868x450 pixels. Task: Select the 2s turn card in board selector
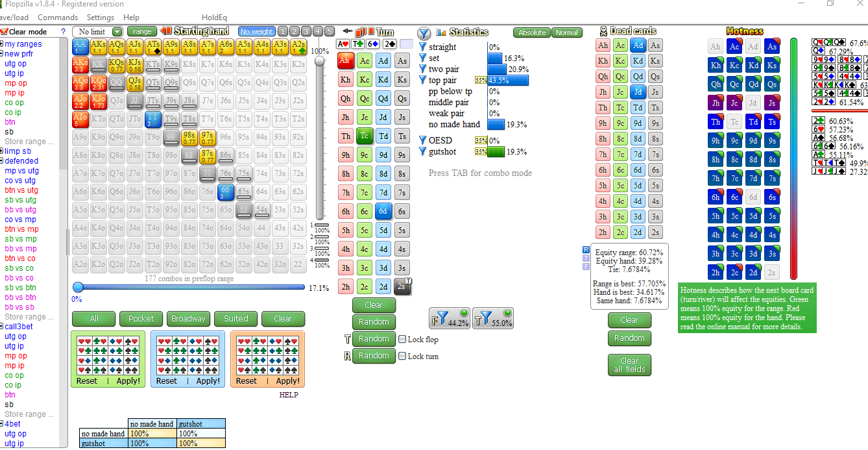pos(402,287)
